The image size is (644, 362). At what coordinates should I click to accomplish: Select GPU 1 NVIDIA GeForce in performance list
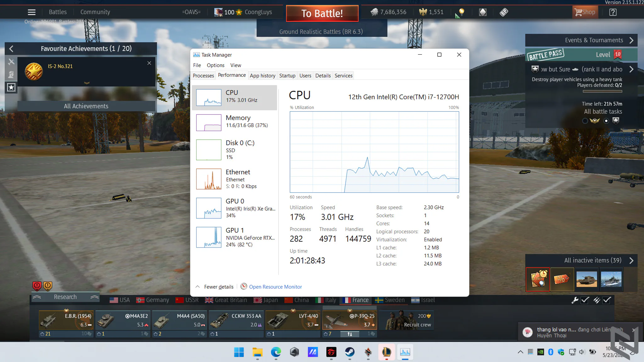235,238
